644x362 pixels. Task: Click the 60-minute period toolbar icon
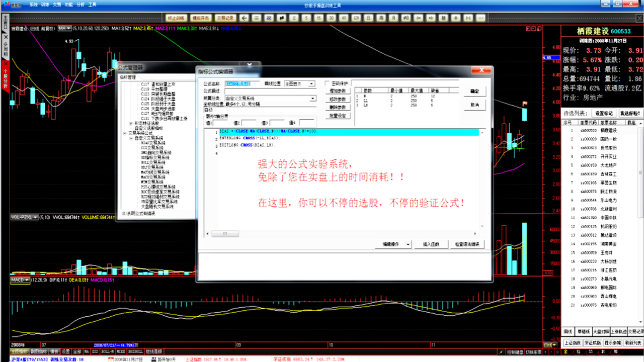coord(344,18)
